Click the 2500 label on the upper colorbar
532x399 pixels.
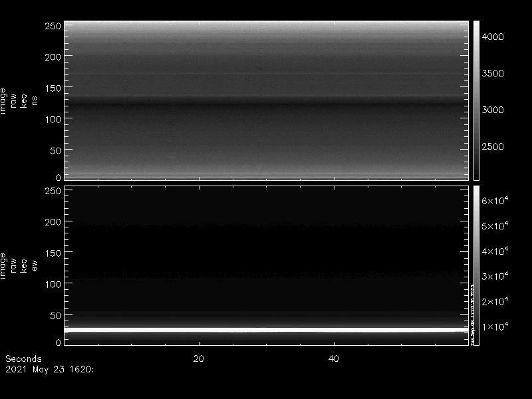[x=493, y=146]
